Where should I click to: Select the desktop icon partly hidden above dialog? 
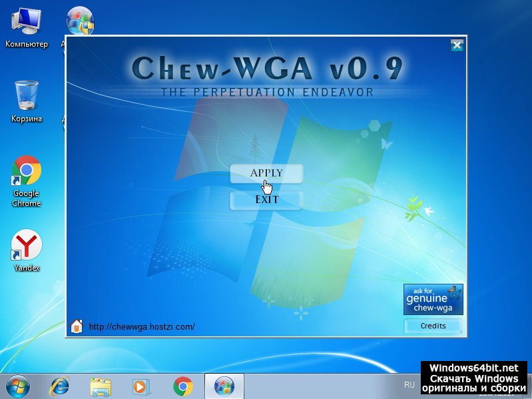click(x=81, y=20)
